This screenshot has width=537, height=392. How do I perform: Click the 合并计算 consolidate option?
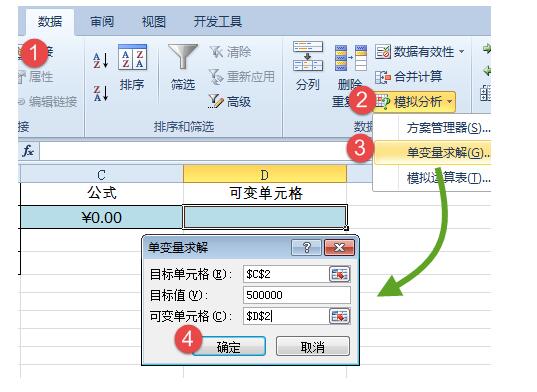[x=409, y=77]
